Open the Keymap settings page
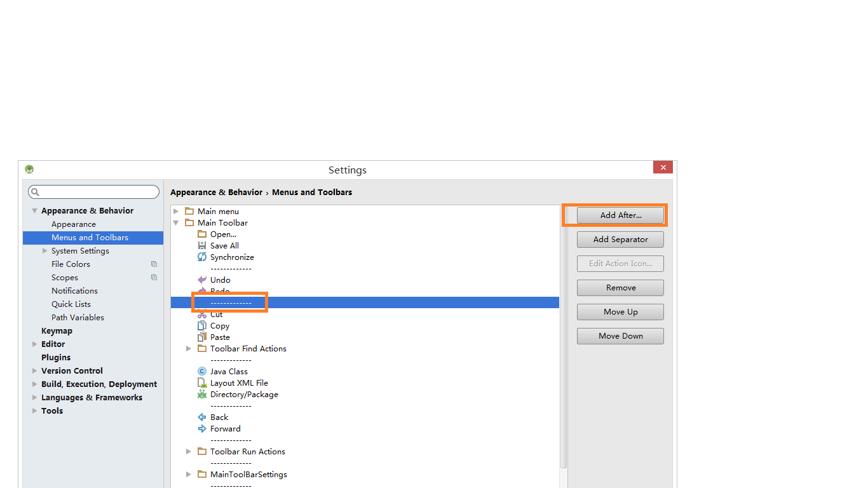Screen dimensions: 868x488 (x=57, y=331)
